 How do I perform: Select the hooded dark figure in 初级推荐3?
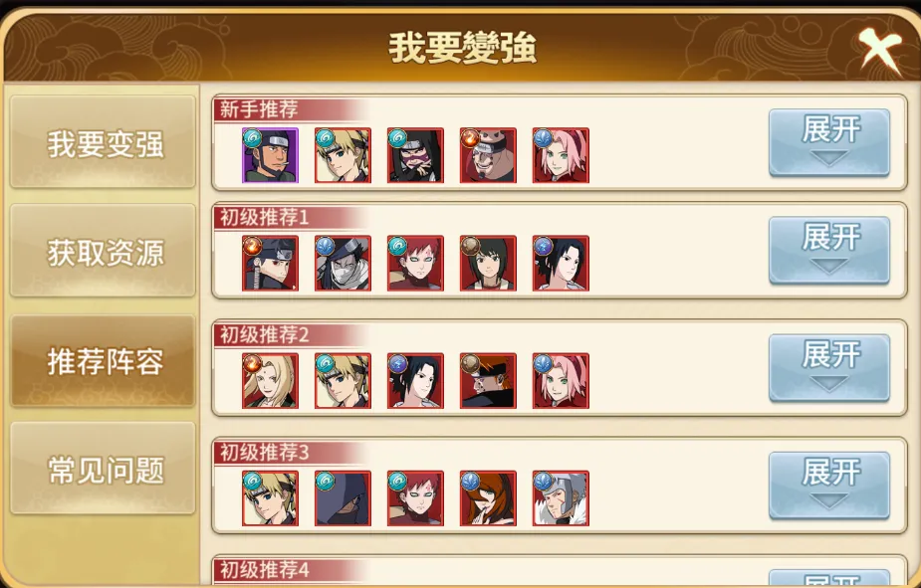click(344, 498)
